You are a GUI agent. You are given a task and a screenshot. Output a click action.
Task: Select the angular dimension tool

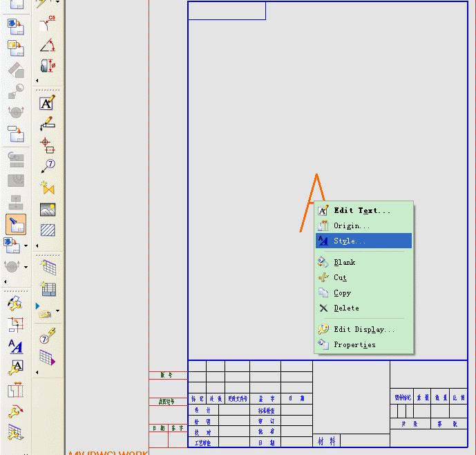pyautogui.click(x=48, y=45)
